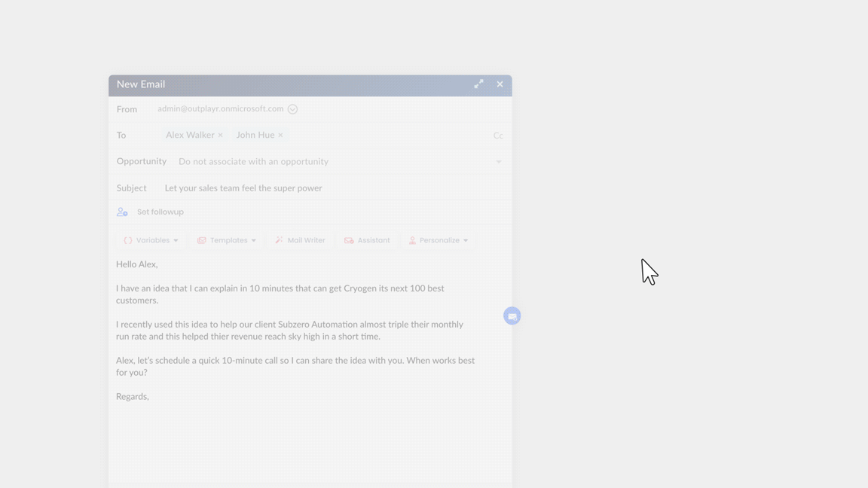Add Cc recipients
868x488 pixels.
(498, 136)
